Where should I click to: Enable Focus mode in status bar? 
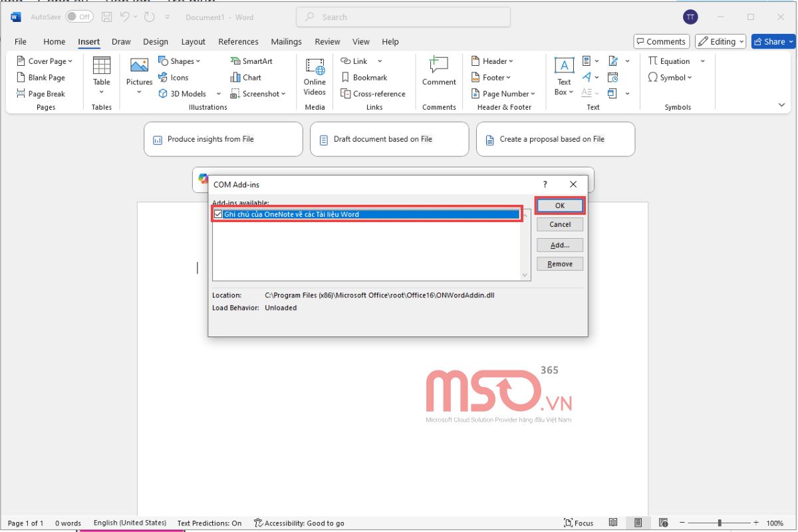coord(579,523)
